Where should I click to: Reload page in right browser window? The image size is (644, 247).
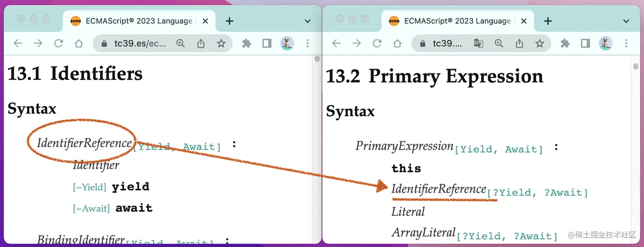click(x=377, y=43)
